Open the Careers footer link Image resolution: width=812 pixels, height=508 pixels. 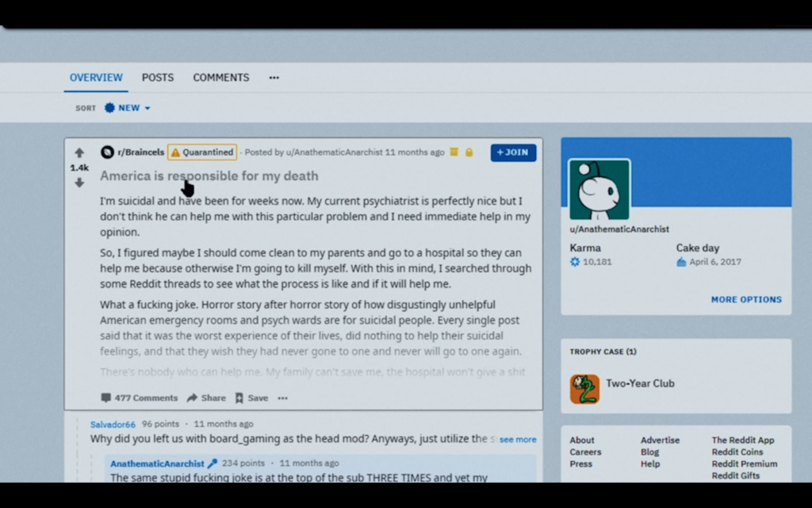pyautogui.click(x=586, y=452)
